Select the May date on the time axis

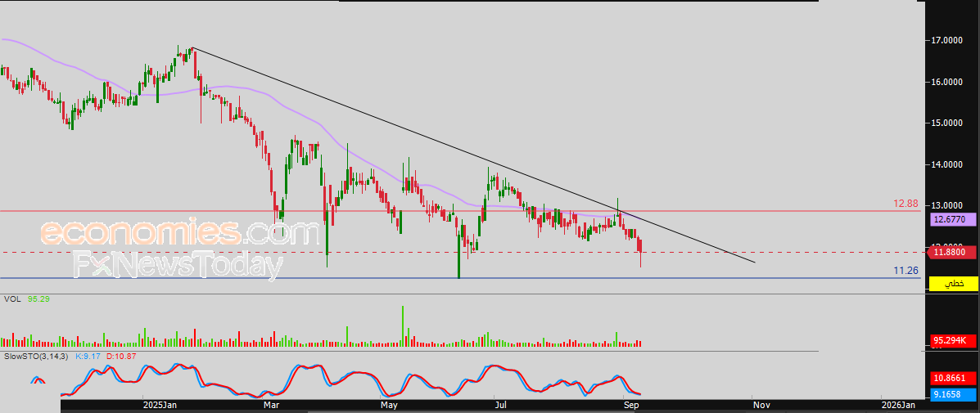click(x=390, y=405)
